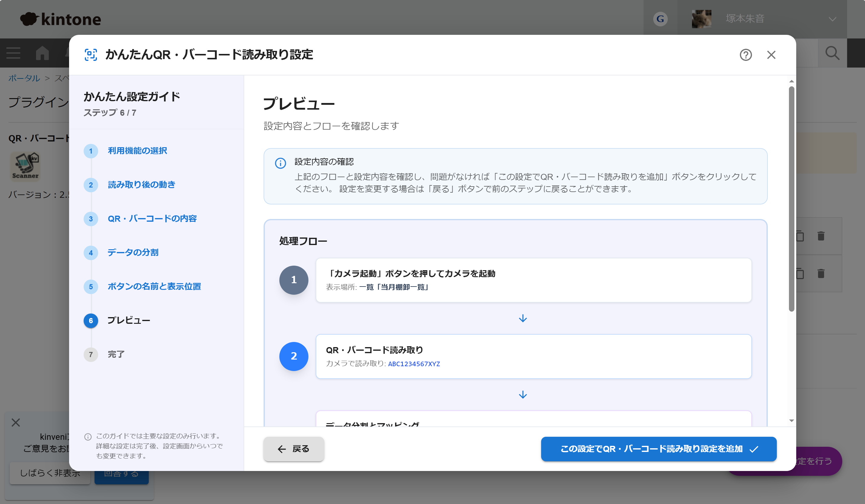Click the 戻る back button

coord(294,449)
